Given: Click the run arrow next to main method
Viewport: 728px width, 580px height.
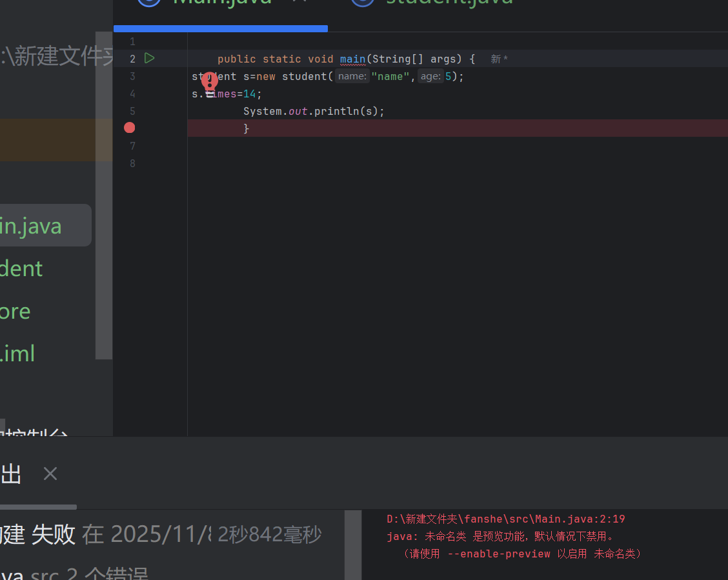Looking at the screenshot, I should (x=149, y=58).
